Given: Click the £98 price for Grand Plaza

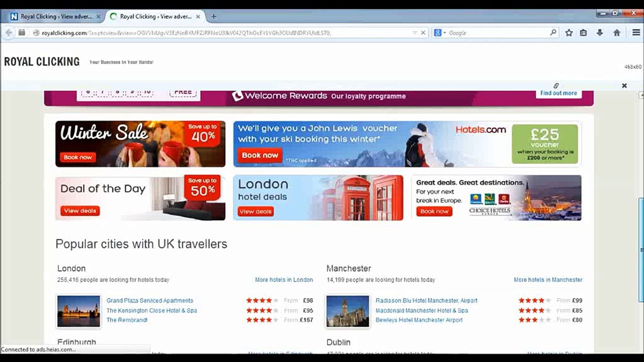Looking at the screenshot, I should [308, 301].
